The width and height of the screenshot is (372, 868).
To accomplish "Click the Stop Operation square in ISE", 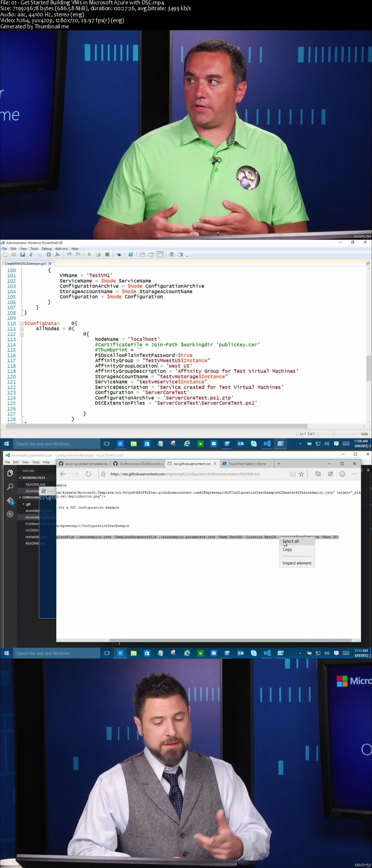I will point(107,255).
